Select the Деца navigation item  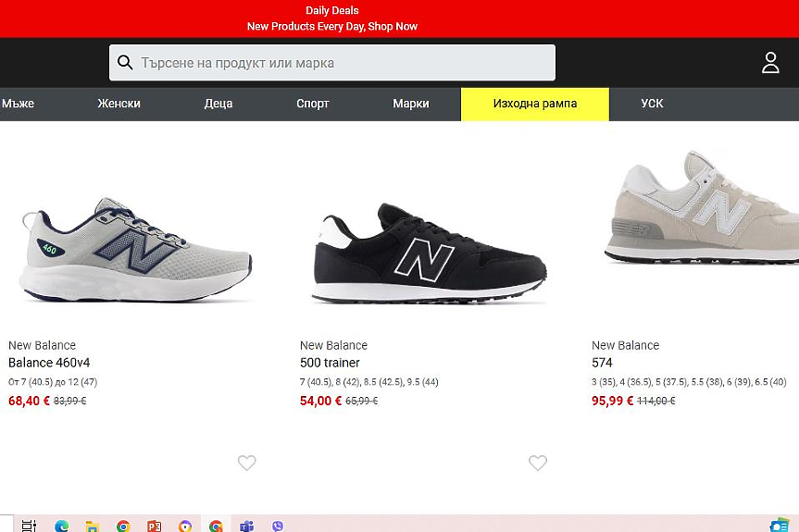coord(218,104)
